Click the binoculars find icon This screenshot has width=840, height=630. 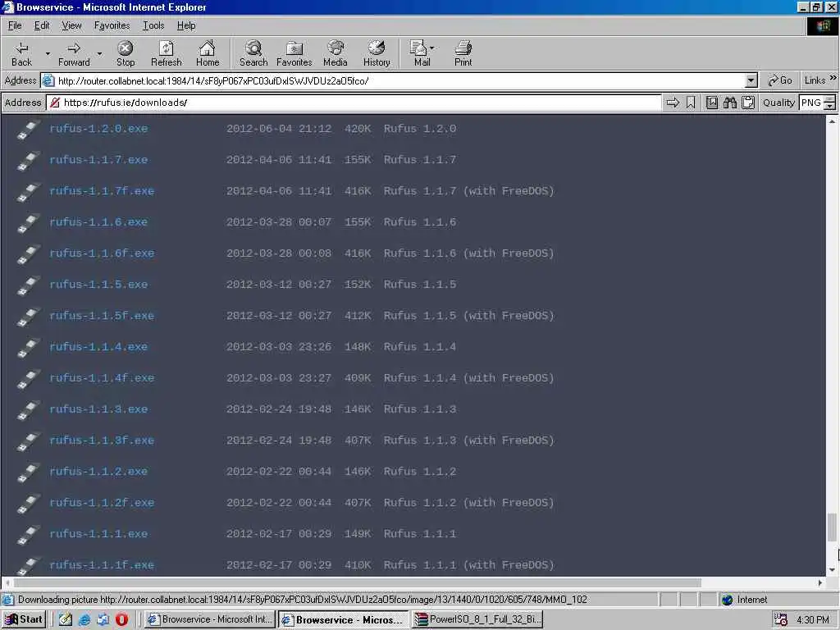pyautogui.click(x=730, y=103)
